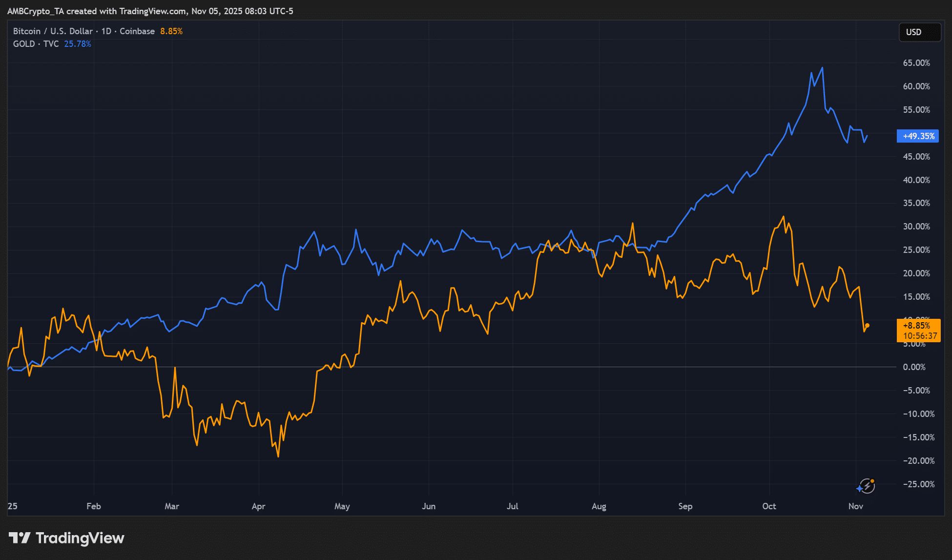This screenshot has height=560, width=952.
Task: Click the 65.00% axis label
Action: coord(916,63)
